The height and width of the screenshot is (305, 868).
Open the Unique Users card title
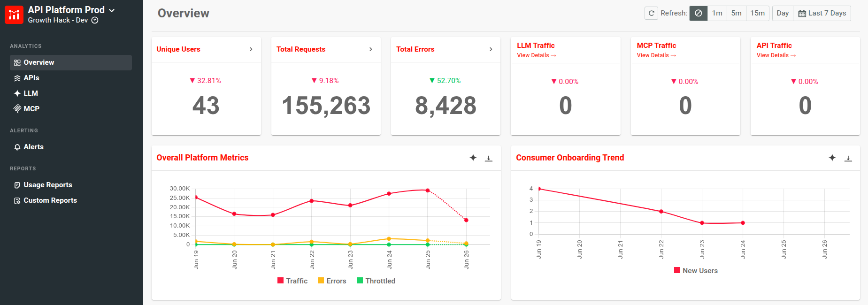[x=178, y=49]
